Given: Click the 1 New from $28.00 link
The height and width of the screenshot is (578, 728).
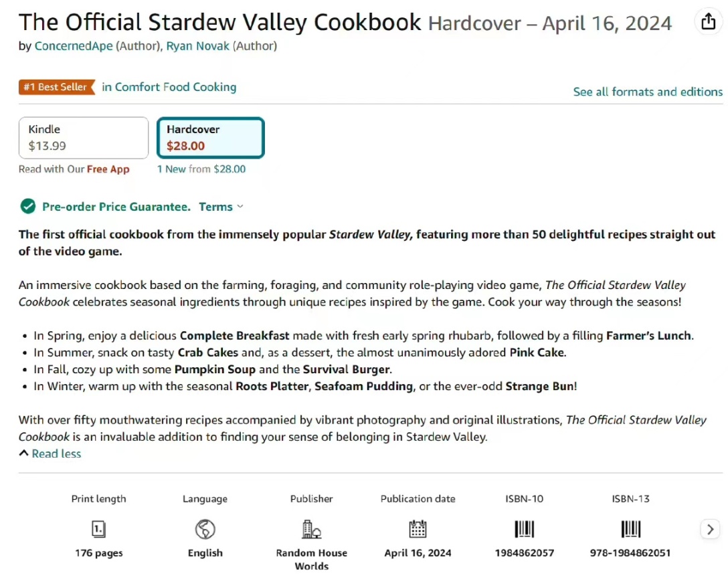Looking at the screenshot, I should [x=201, y=169].
